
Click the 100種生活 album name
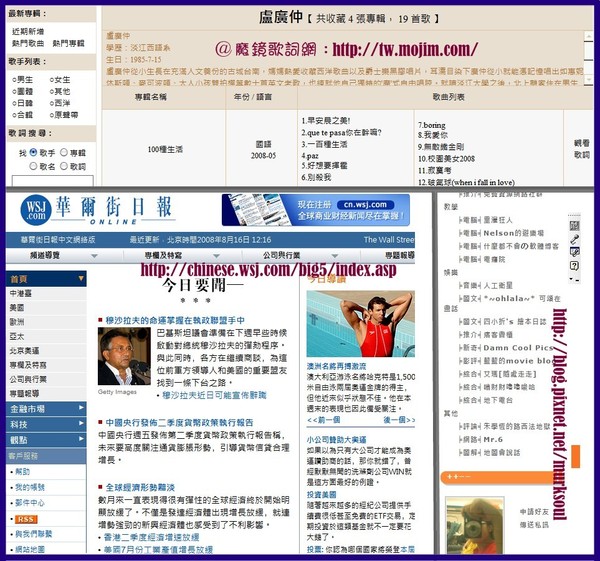click(x=165, y=149)
